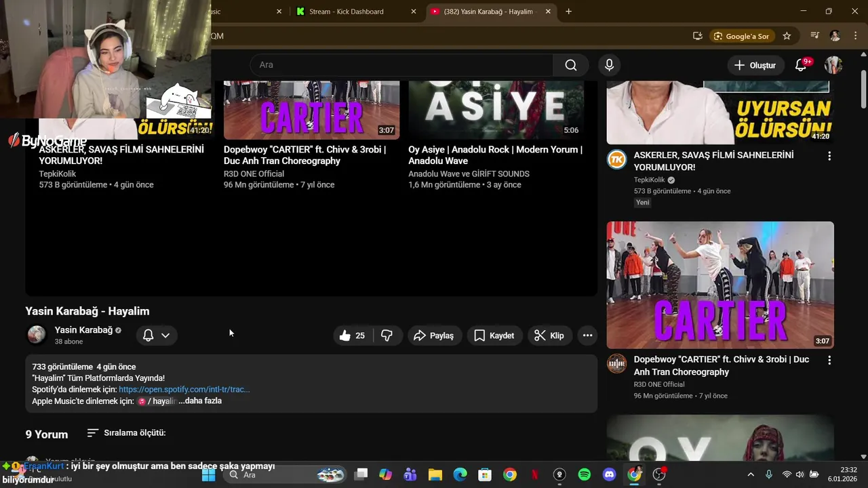Show hidden system tray icons chevron
The image size is (868, 488).
click(x=751, y=474)
